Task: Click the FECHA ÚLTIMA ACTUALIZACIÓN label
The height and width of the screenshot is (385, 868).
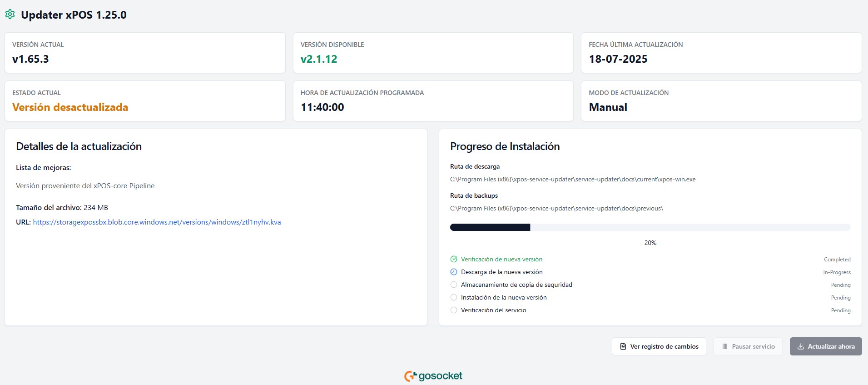Action: pos(636,45)
